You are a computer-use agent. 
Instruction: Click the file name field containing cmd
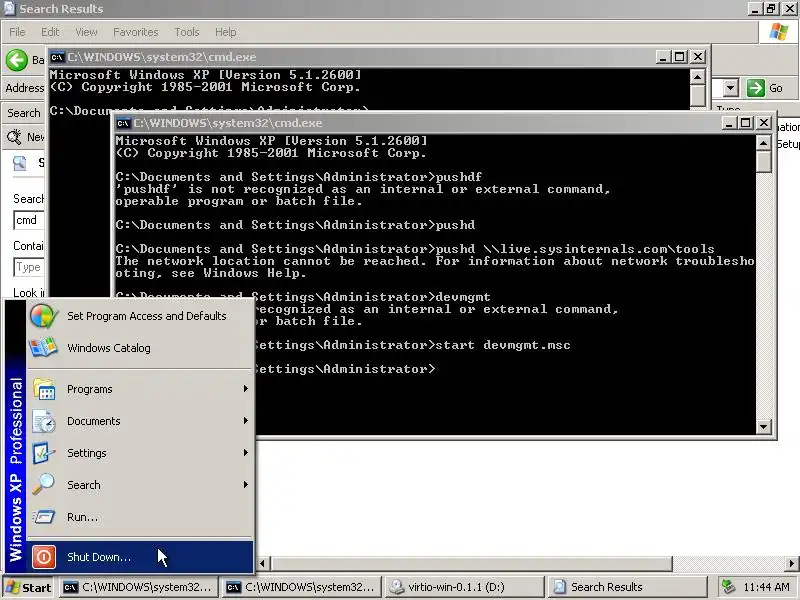coord(29,220)
